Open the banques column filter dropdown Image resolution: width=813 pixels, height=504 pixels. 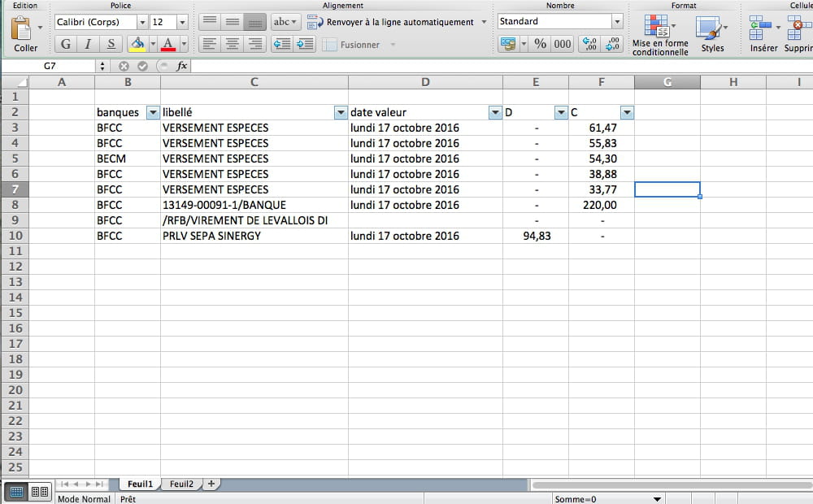tap(152, 113)
